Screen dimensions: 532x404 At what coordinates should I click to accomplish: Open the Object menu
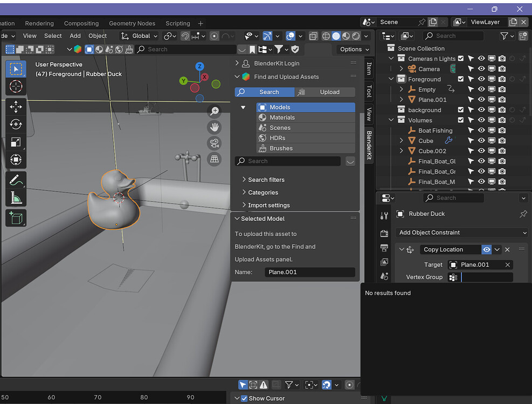coord(98,36)
